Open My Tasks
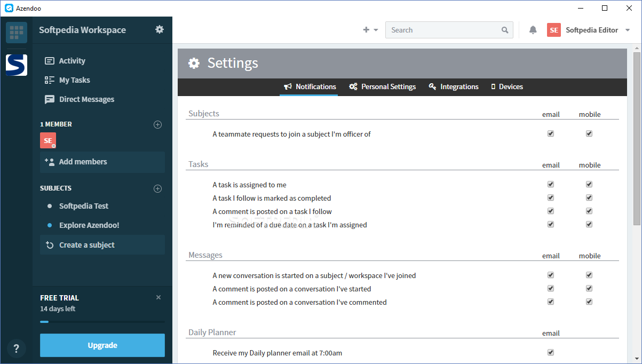Viewport: 642px width, 364px height. (75, 80)
